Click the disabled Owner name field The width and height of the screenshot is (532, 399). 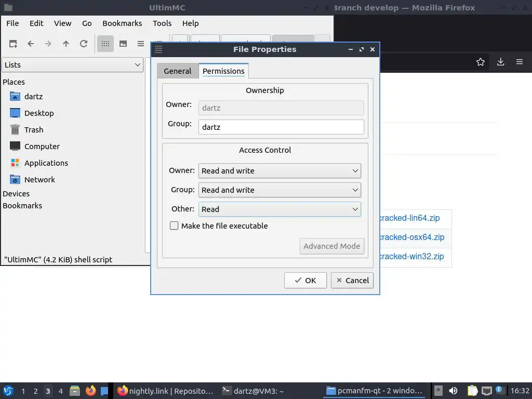(x=281, y=108)
